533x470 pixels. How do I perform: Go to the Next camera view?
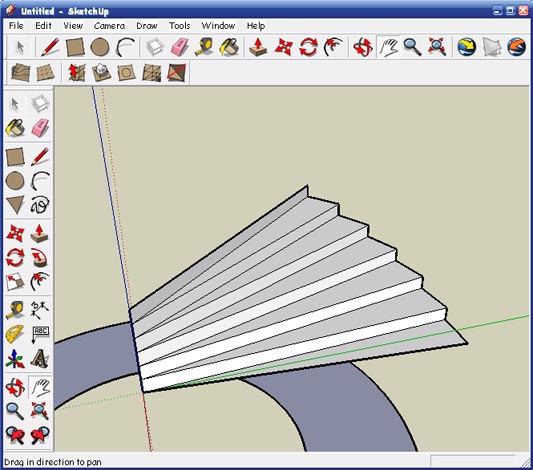[40, 435]
